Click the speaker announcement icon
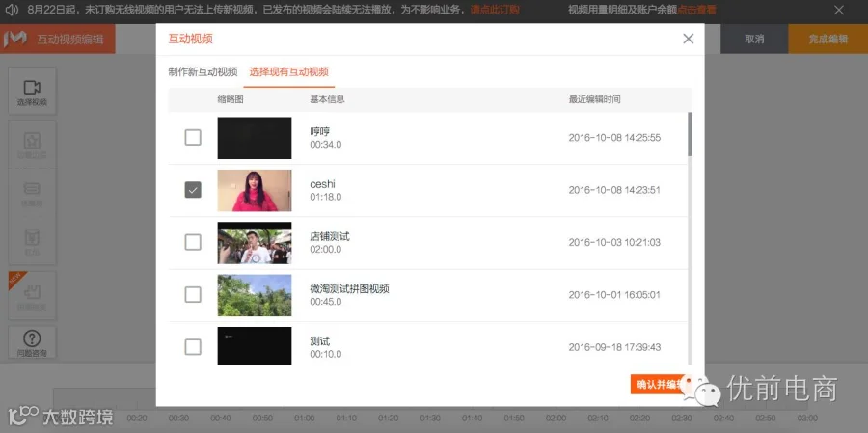868x433 pixels. (12, 10)
